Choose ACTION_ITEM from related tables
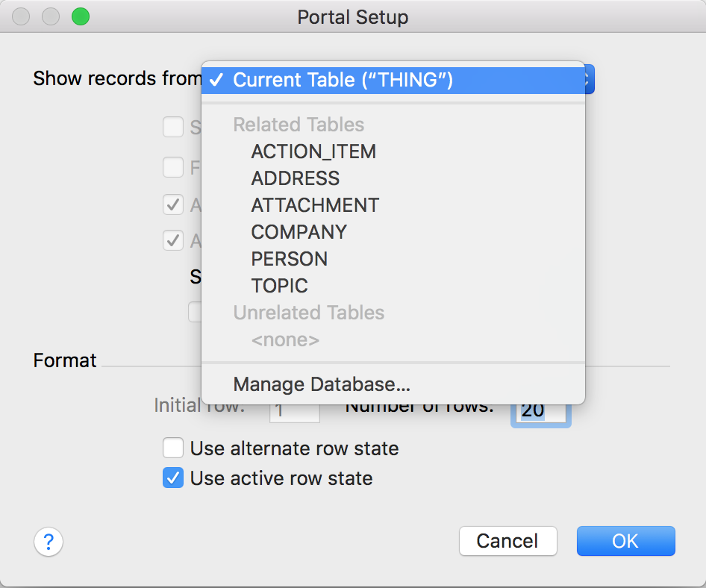 [313, 151]
